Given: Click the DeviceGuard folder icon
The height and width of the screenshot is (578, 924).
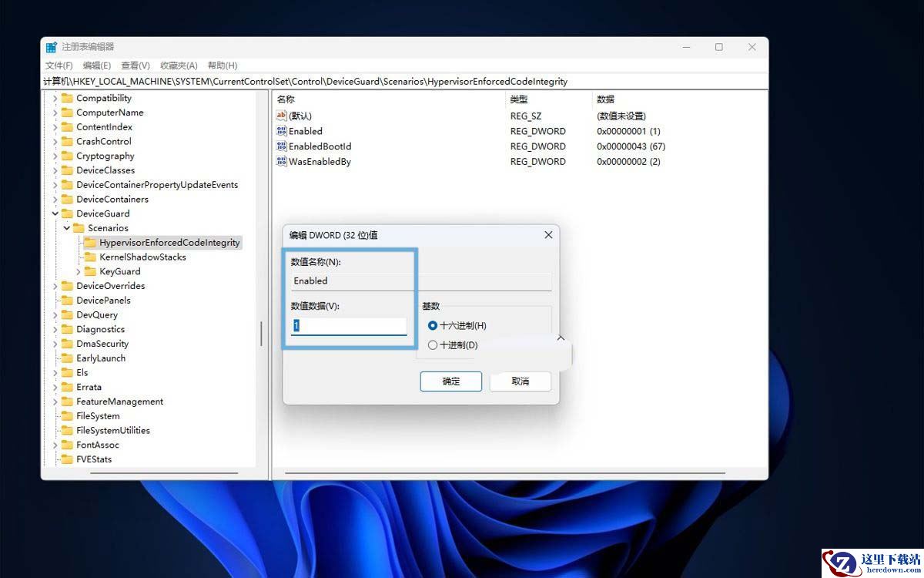Looking at the screenshot, I should pyautogui.click(x=67, y=213).
